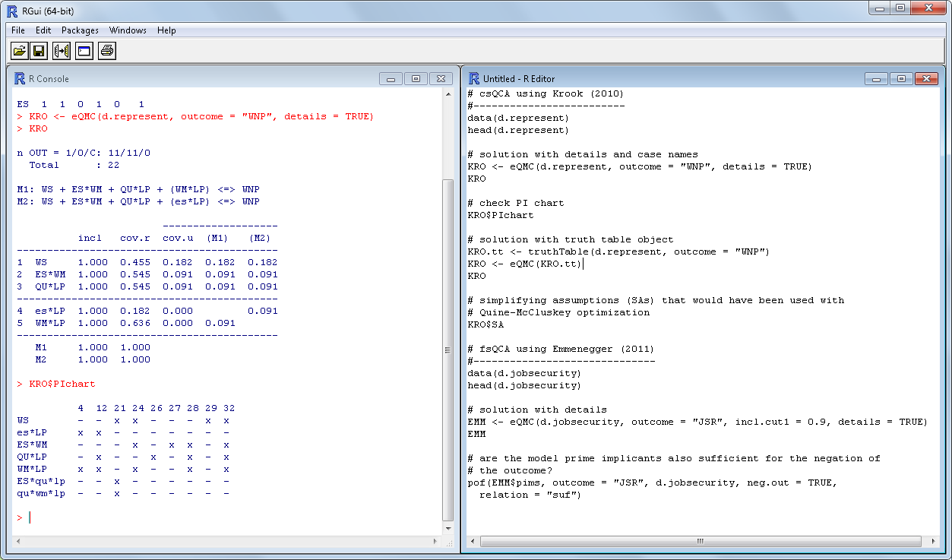Click the Return focus to Console icon
Image resolution: width=952 pixels, height=560 pixels.
(x=84, y=51)
